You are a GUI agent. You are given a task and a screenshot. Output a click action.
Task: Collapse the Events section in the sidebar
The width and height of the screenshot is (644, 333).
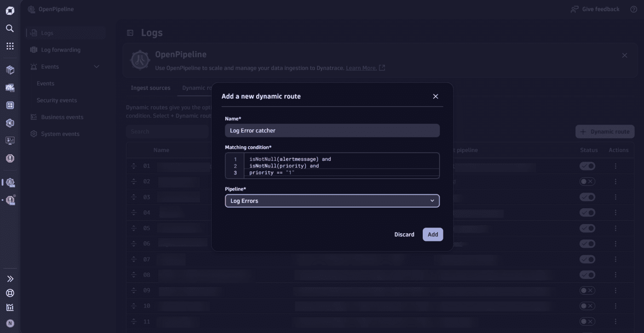click(x=97, y=66)
